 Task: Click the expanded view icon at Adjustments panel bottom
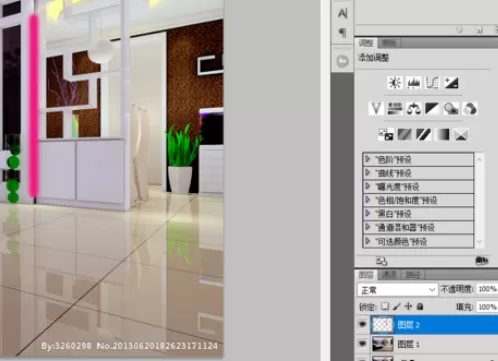click(381, 261)
